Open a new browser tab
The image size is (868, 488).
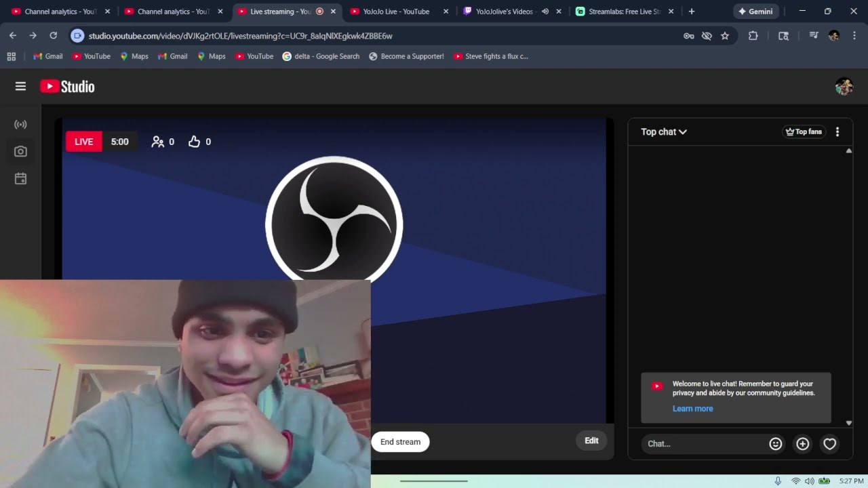point(692,12)
